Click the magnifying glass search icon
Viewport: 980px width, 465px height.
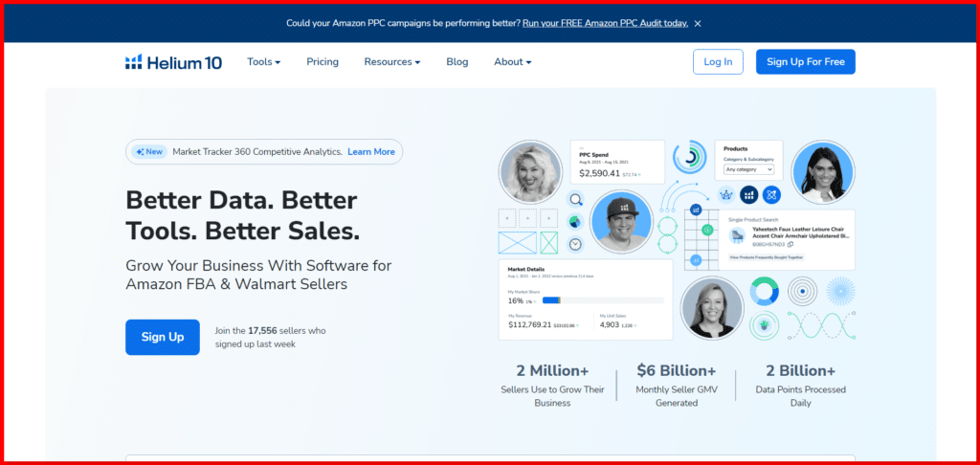pos(575,200)
